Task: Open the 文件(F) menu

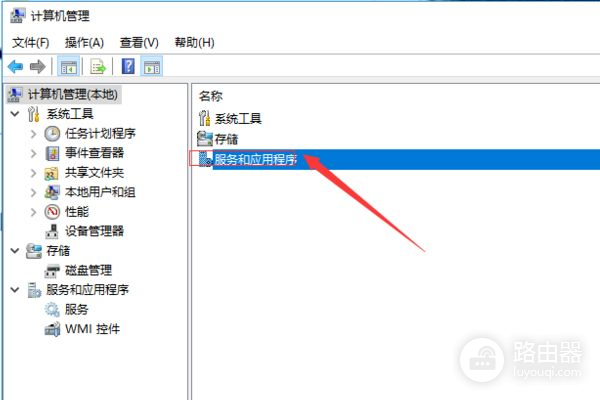Action: (31, 42)
